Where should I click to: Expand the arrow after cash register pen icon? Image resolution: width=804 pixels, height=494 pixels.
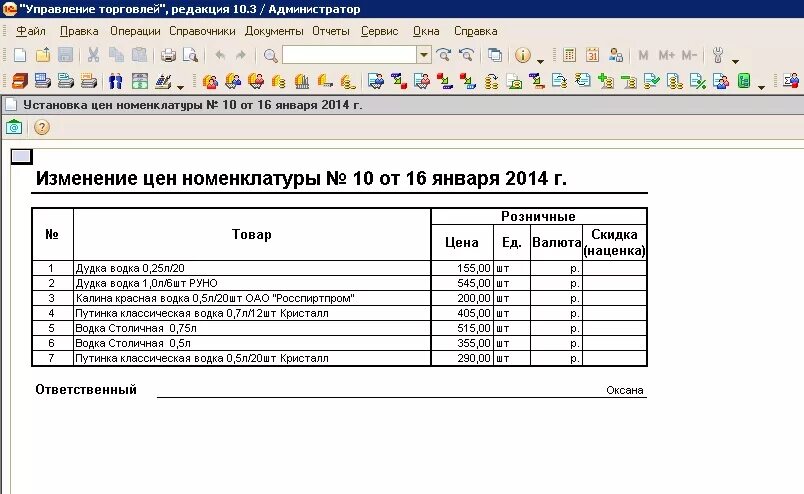[x=180, y=87]
